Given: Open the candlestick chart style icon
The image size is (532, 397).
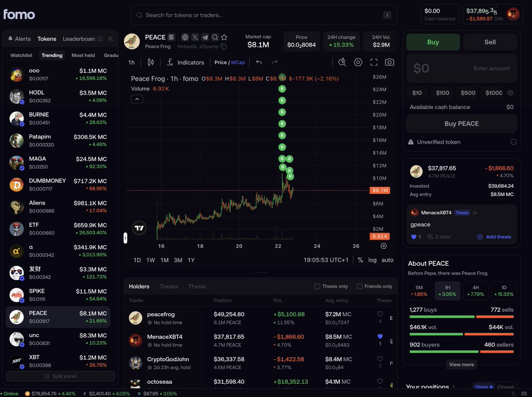Looking at the screenshot, I should point(151,62).
